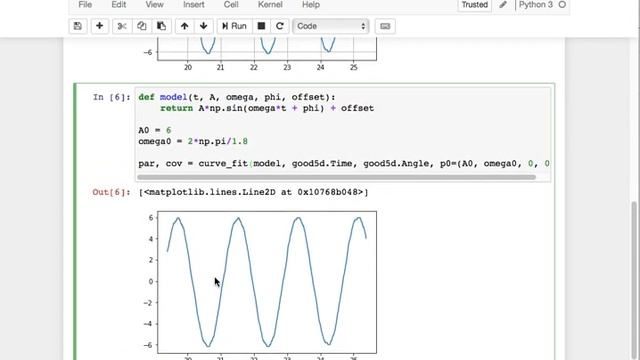The height and width of the screenshot is (360, 640).
Task: Click the 'return A*np.sin' code line
Action: 267,108
